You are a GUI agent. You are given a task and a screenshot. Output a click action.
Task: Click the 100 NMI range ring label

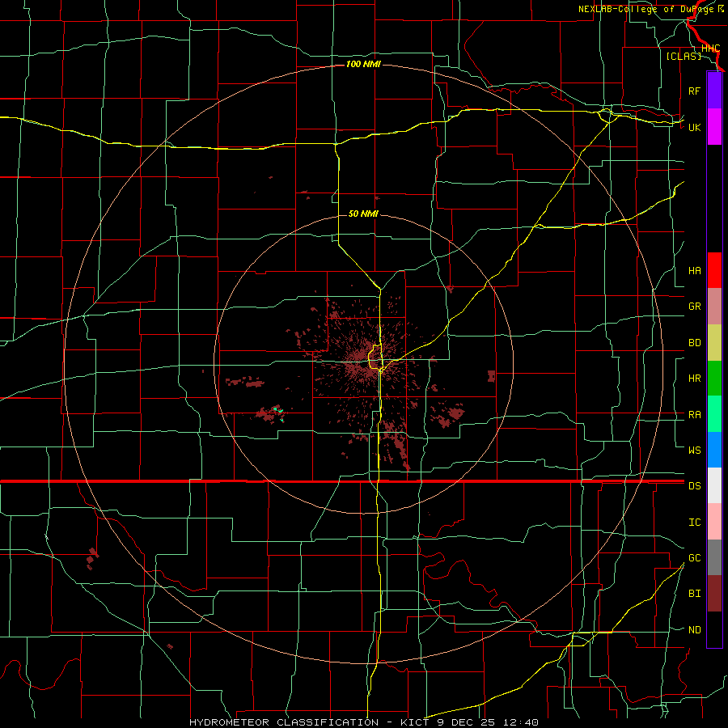[x=363, y=64]
